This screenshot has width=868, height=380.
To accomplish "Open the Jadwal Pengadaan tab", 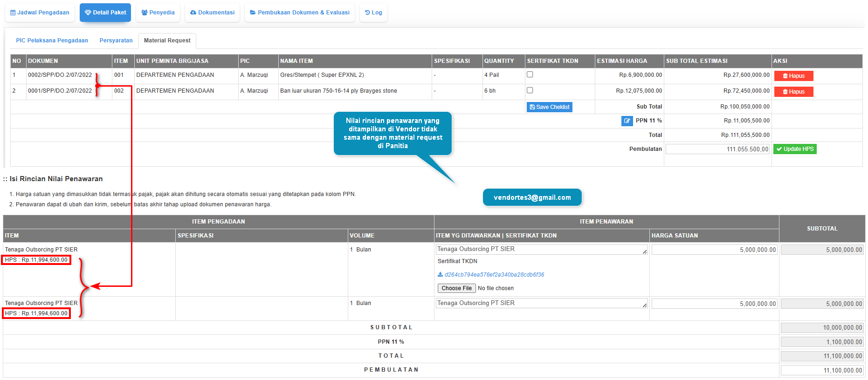I will [40, 13].
